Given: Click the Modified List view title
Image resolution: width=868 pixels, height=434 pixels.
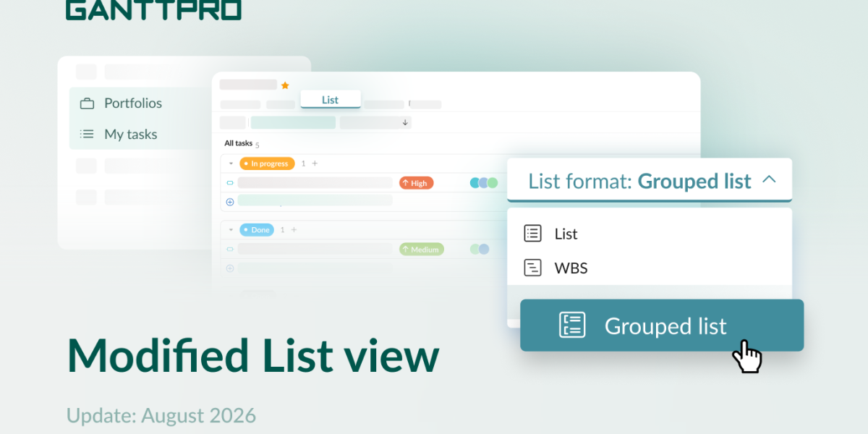Looking at the screenshot, I should [253, 355].
